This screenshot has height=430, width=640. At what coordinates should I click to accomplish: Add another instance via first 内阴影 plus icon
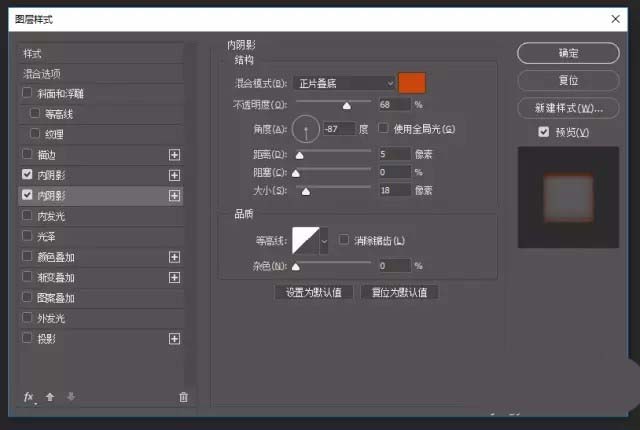pos(174,175)
